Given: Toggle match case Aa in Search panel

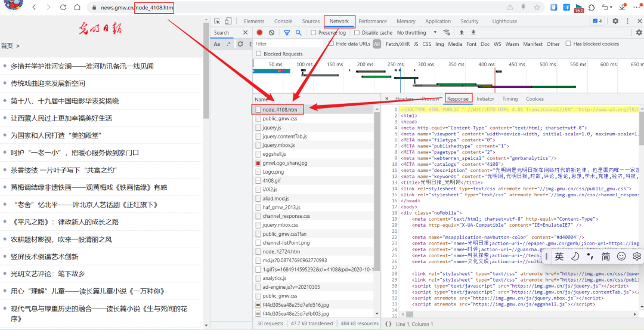Looking at the screenshot, I should (217, 44).
